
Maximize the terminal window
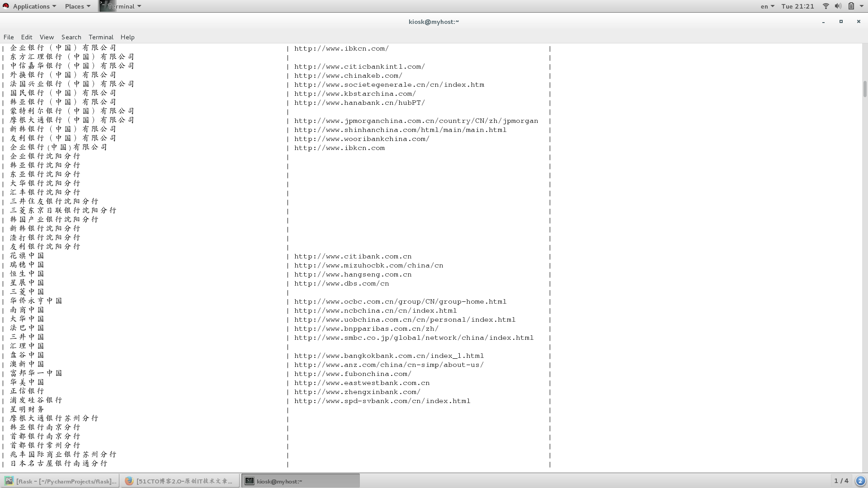click(x=841, y=22)
